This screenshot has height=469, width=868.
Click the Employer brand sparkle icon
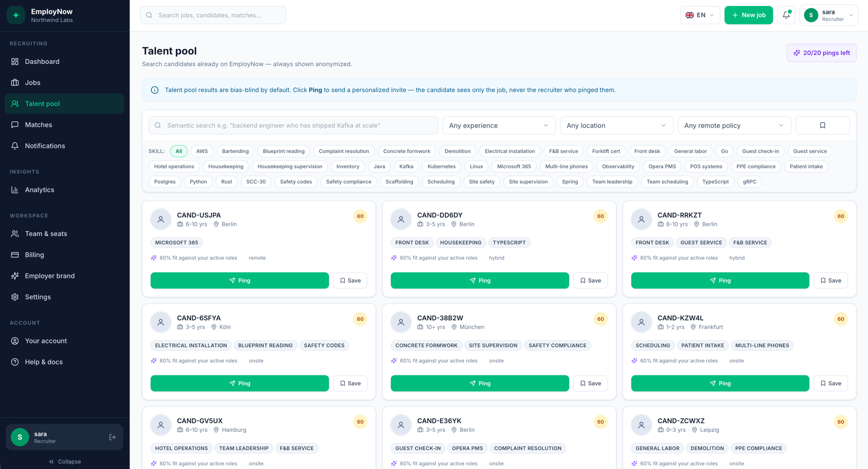(15, 276)
